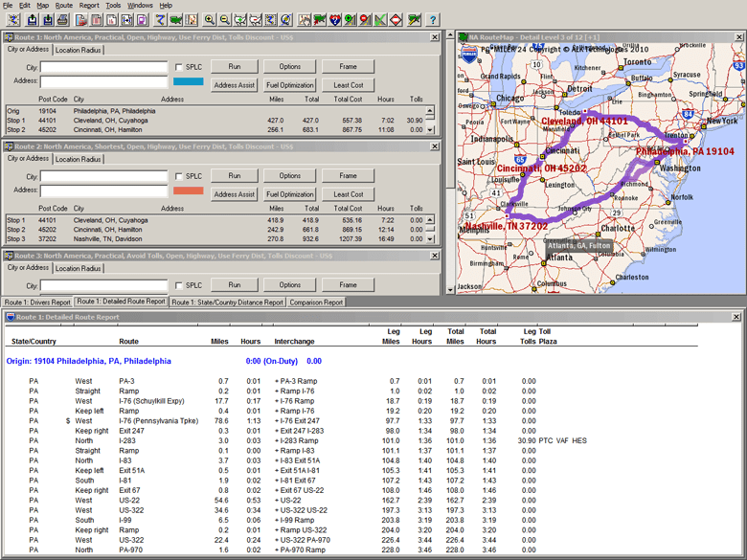
Task: Click the hand pan map toolbar icon
Action: (x=305, y=19)
